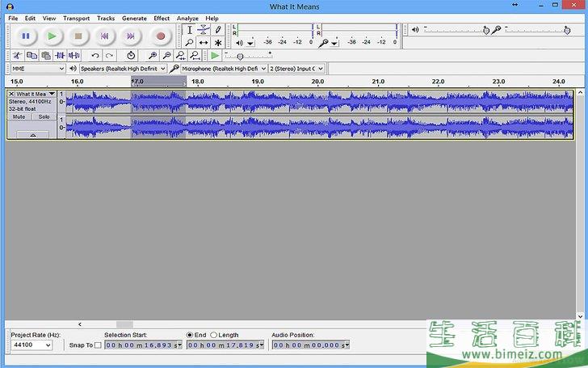Click the output speaker meter icon
Screen dimensions: 588x368
[x=240, y=43]
